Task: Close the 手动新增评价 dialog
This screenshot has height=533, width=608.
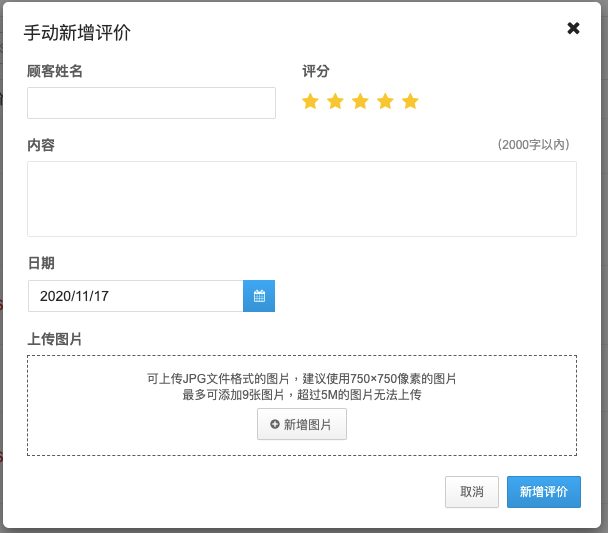Action: click(x=573, y=28)
